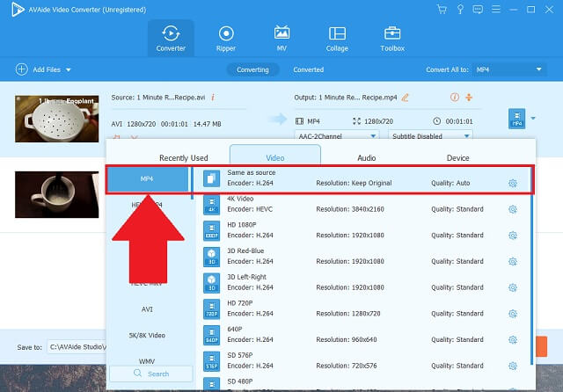The image size is (563, 392).
Task: Open the AAC-2Channel audio dropdown
Action: (x=337, y=135)
